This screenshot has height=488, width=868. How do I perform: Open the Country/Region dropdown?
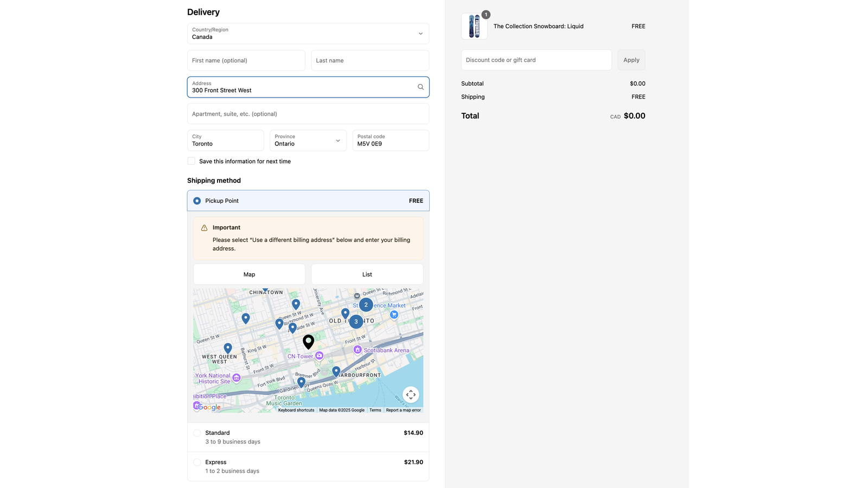[308, 34]
